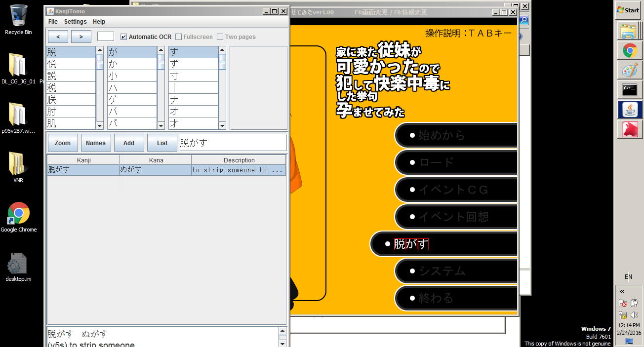Choose 終わる in the game menu

tap(456, 298)
